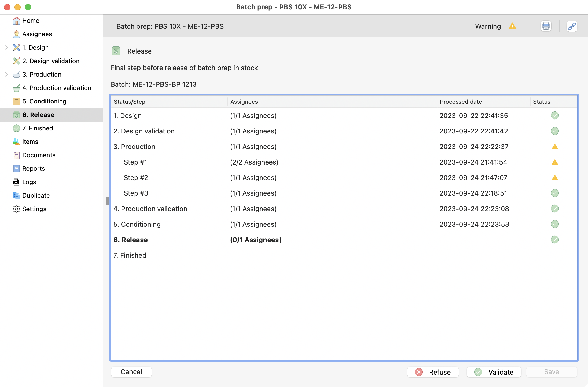Expand the 3. Production sidebar chevron
This screenshot has width=588, height=387.
coord(6,74)
